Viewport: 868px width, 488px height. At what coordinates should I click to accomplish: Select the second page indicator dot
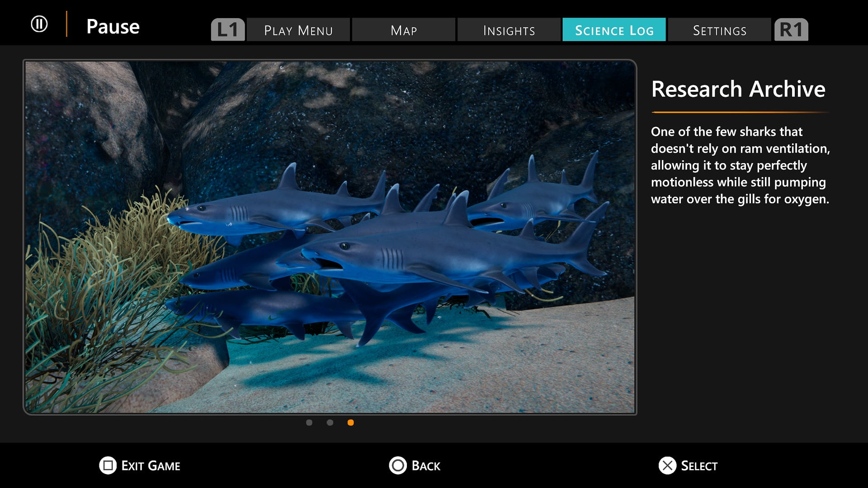point(330,422)
